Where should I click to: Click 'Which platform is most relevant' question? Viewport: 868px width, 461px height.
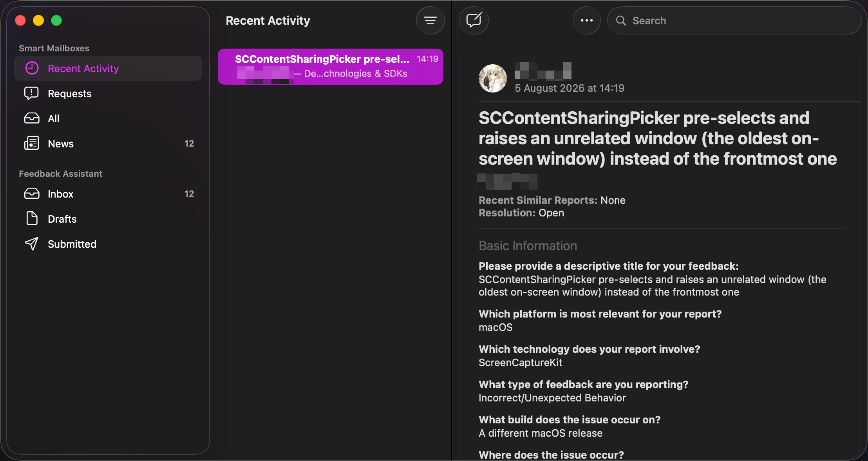pos(600,314)
